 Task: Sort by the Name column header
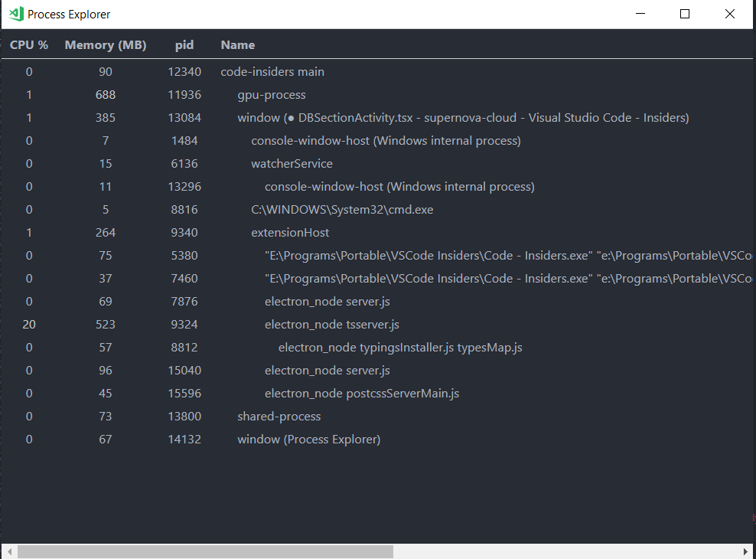[x=237, y=44]
